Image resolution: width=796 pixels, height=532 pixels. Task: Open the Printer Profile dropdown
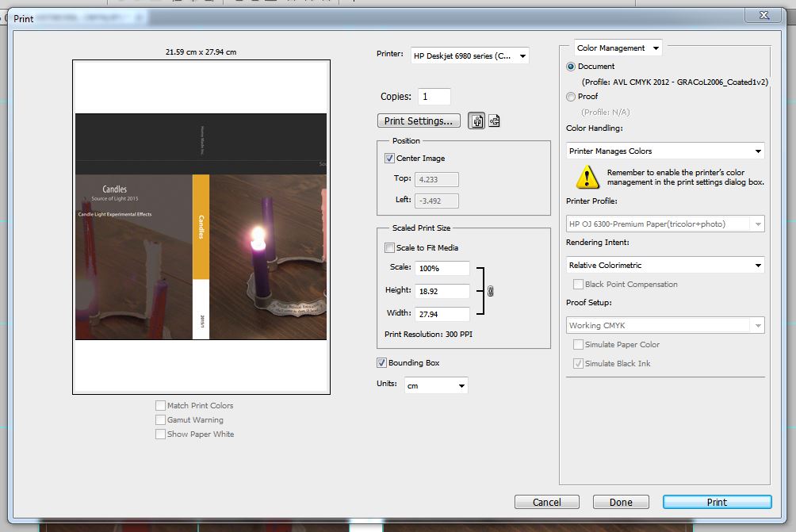tap(665, 224)
